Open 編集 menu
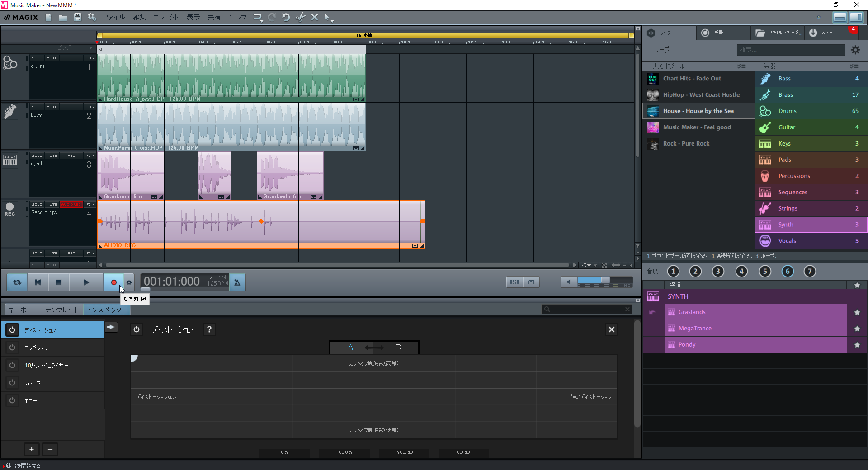 click(x=139, y=17)
